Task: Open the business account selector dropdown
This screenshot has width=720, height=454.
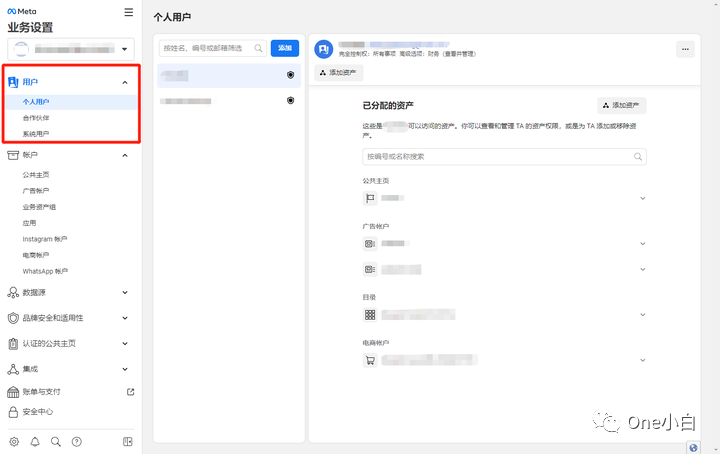Action: point(71,49)
